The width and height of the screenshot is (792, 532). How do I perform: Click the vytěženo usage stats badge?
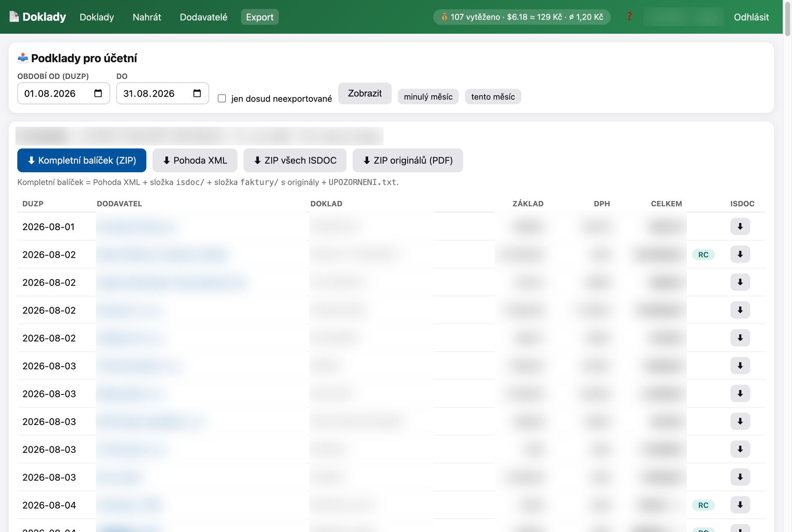coord(522,17)
